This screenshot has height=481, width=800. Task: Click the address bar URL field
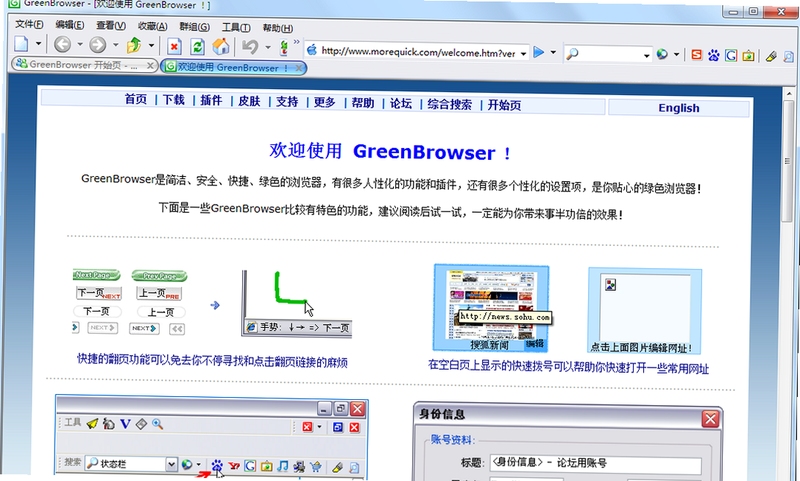(x=418, y=52)
